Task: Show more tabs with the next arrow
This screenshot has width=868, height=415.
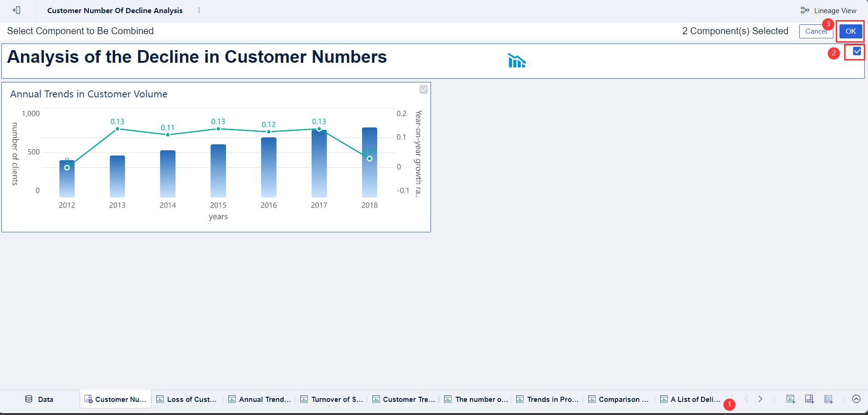Action: (x=760, y=399)
